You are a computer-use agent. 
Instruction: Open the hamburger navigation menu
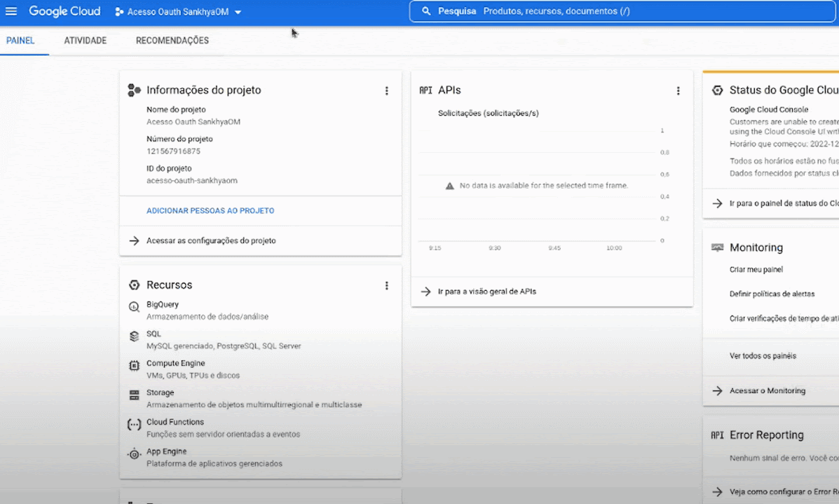click(x=11, y=11)
